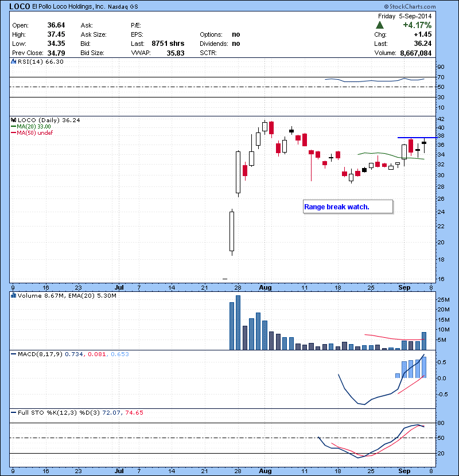Click the Prev Close value 34.79
The height and width of the screenshot is (476, 459).
(56, 53)
